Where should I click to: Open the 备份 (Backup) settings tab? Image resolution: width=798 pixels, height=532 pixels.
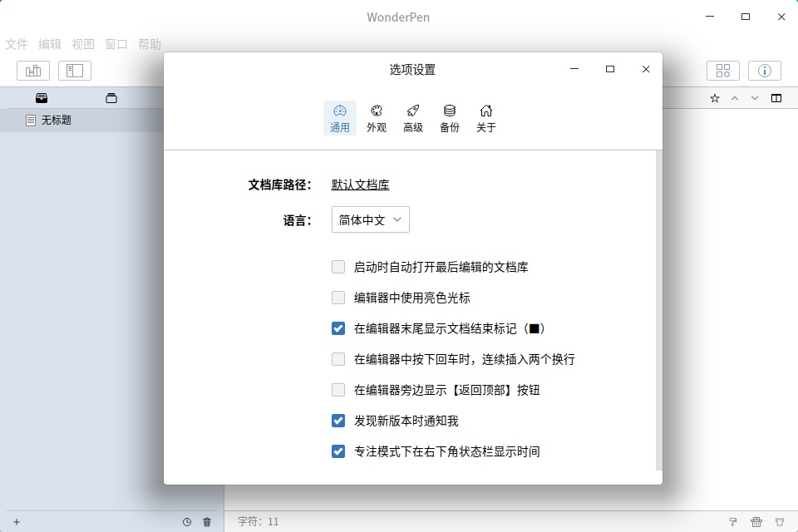point(450,118)
